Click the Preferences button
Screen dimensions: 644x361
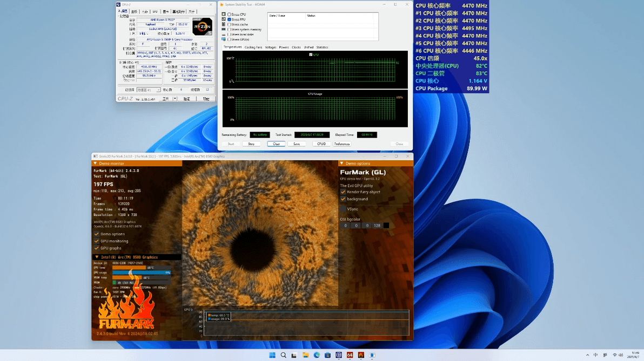tap(342, 144)
